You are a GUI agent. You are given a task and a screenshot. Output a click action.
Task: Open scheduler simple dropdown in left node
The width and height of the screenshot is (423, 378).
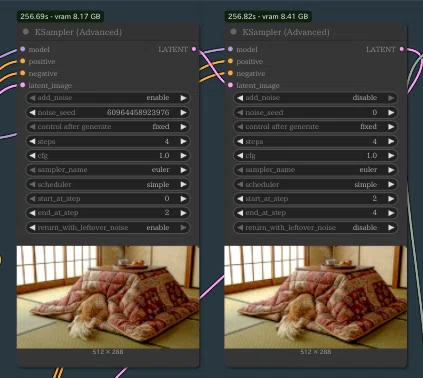(108, 184)
